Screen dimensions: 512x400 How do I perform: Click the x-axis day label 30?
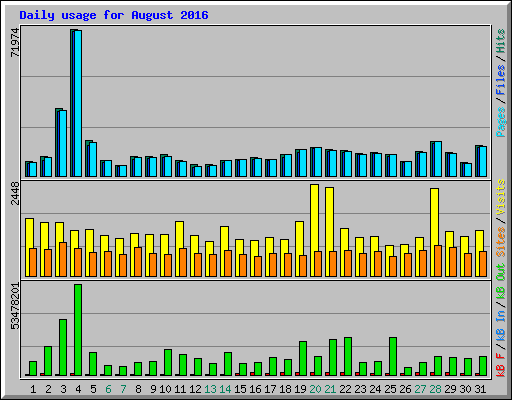coord(465,389)
